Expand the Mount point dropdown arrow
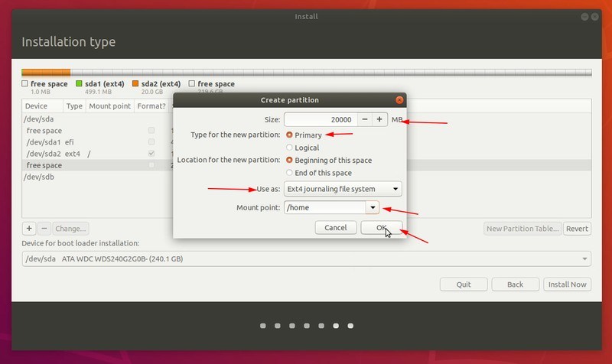 click(372, 207)
